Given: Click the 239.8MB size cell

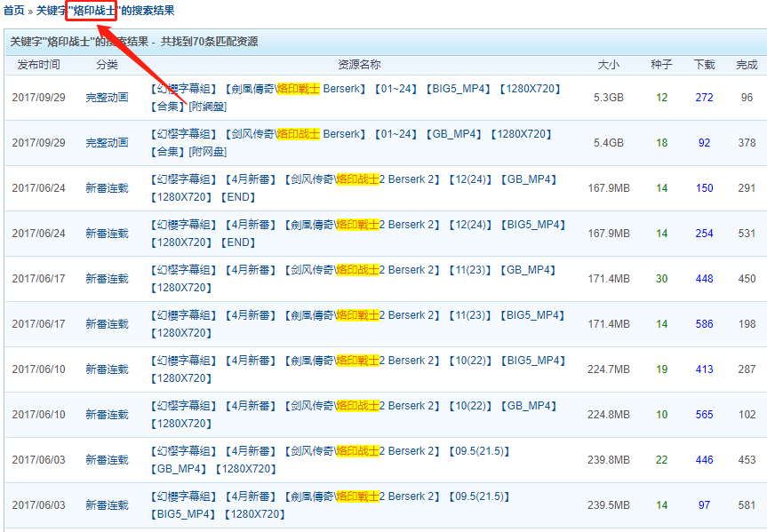Looking at the screenshot, I should (x=609, y=460).
